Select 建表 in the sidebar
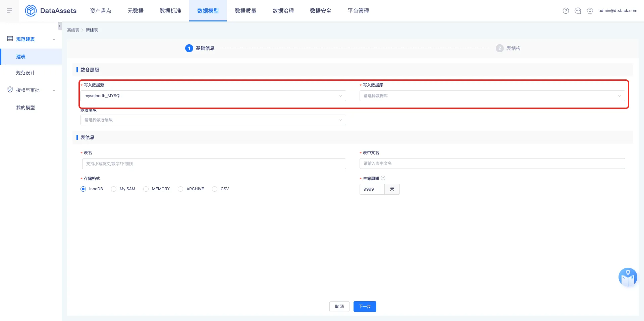The height and width of the screenshot is (321, 644). tap(31, 57)
